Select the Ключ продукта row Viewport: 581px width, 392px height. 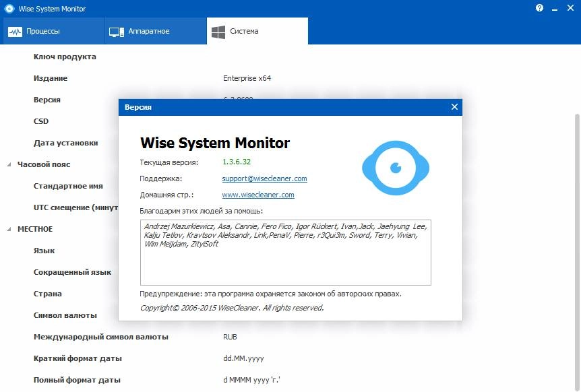65,57
